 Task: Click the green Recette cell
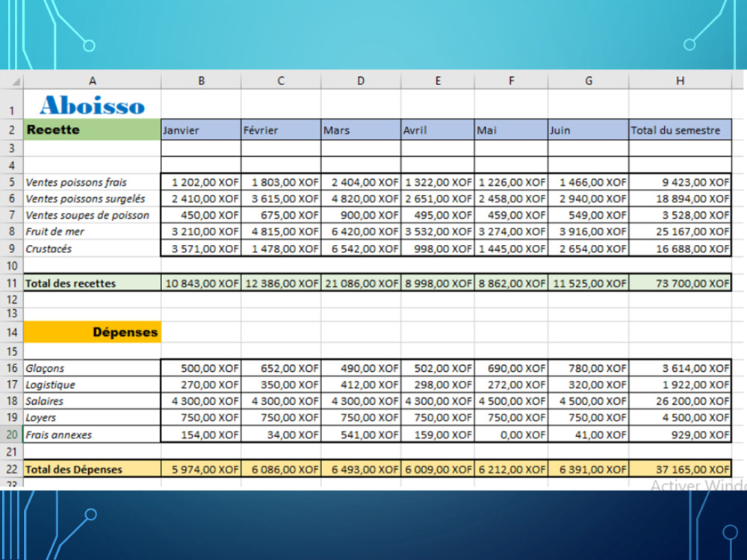[93, 129]
